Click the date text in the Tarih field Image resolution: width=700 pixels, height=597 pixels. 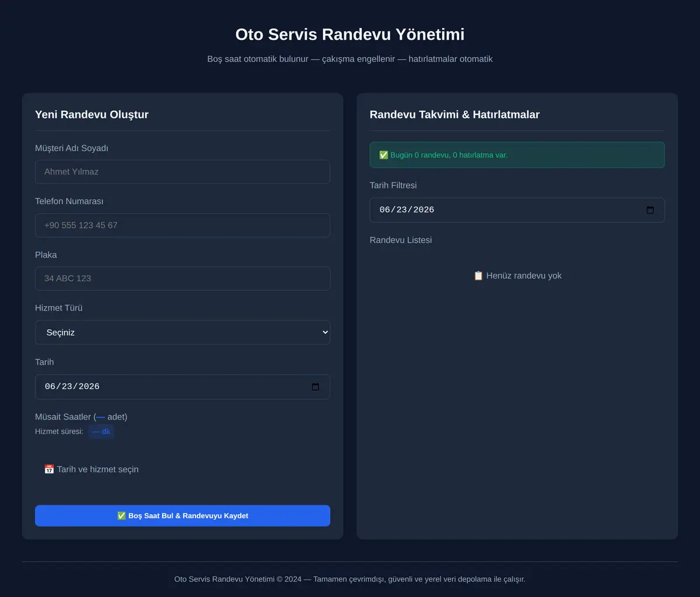point(72,387)
